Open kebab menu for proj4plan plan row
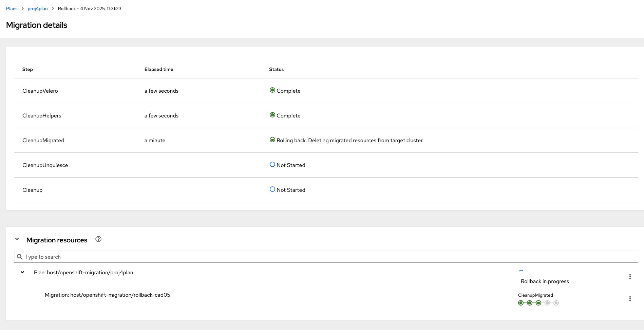Viewport: 644px width, 330px height. [x=630, y=277]
